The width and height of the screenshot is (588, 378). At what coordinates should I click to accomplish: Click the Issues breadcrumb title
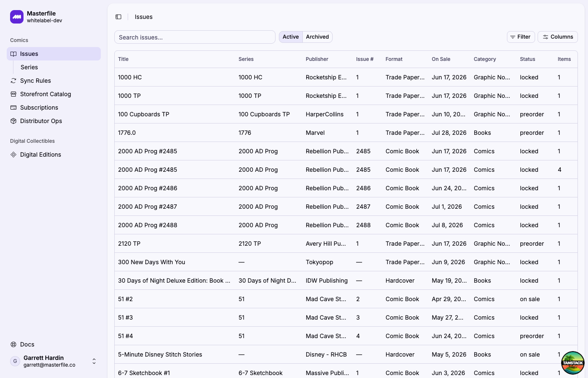pyautogui.click(x=144, y=17)
